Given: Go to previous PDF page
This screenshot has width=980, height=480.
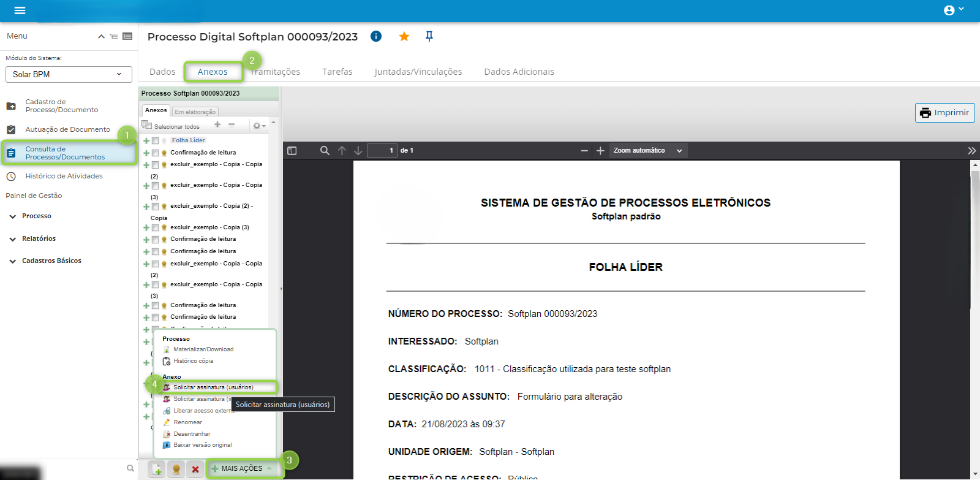Looking at the screenshot, I should [342, 151].
